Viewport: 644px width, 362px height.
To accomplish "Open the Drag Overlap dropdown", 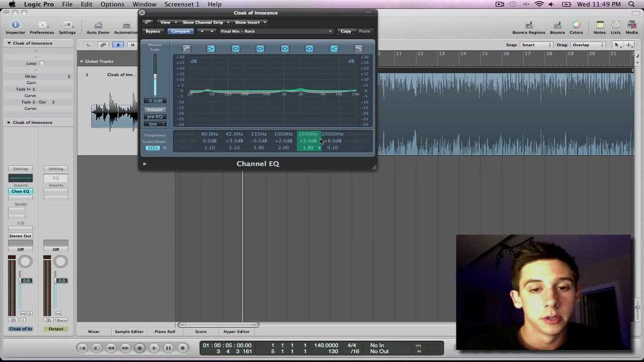I will coord(588,45).
